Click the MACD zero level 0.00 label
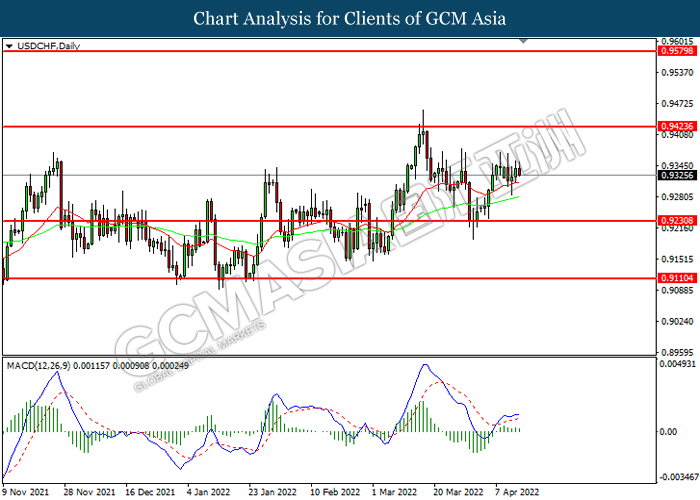Image resolution: width=700 pixels, height=500 pixels. click(x=668, y=432)
